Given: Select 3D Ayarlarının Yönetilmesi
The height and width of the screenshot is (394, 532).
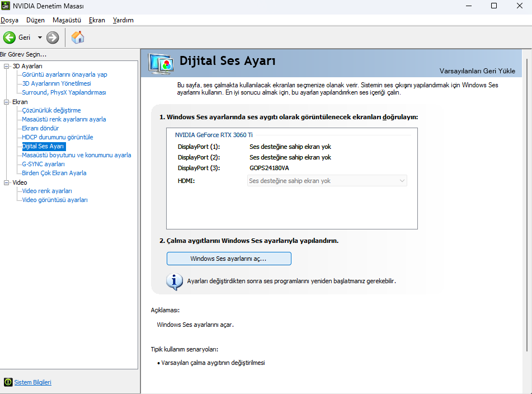Looking at the screenshot, I should (x=57, y=83).
